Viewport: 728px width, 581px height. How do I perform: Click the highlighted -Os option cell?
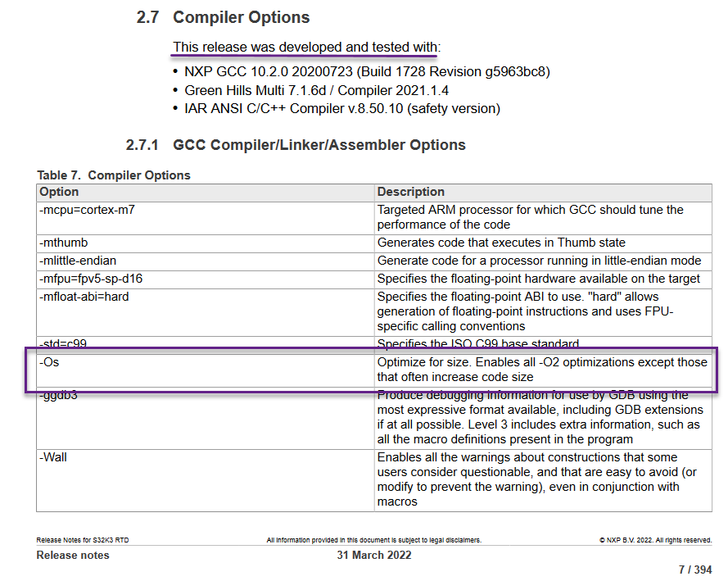(51, 362)
